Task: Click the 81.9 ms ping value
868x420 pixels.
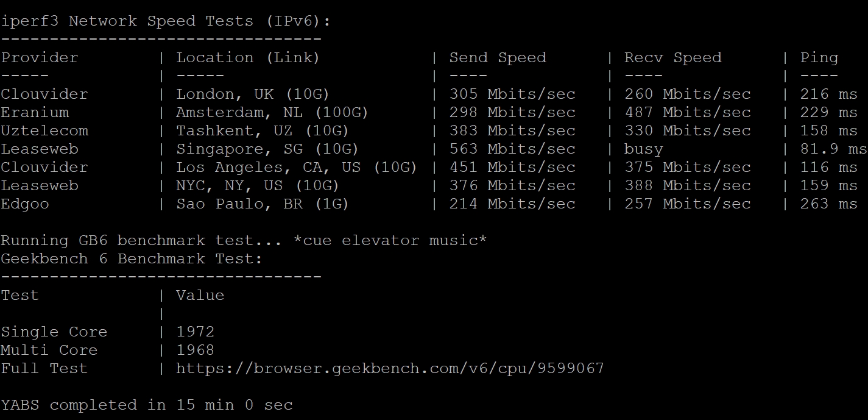Action: [834, 149]
